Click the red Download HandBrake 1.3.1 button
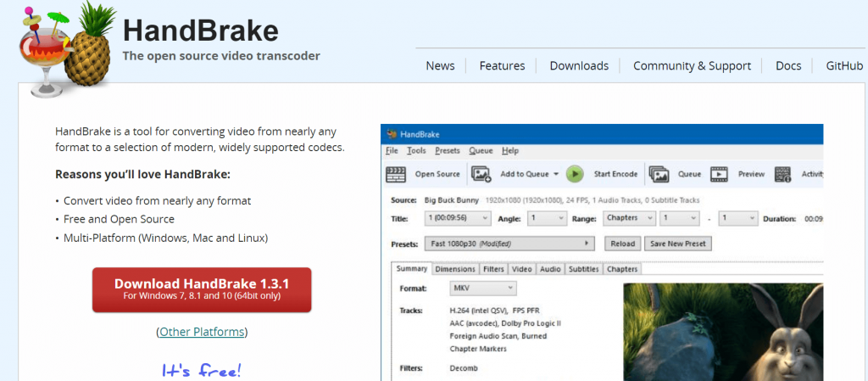 click(201, 289)
